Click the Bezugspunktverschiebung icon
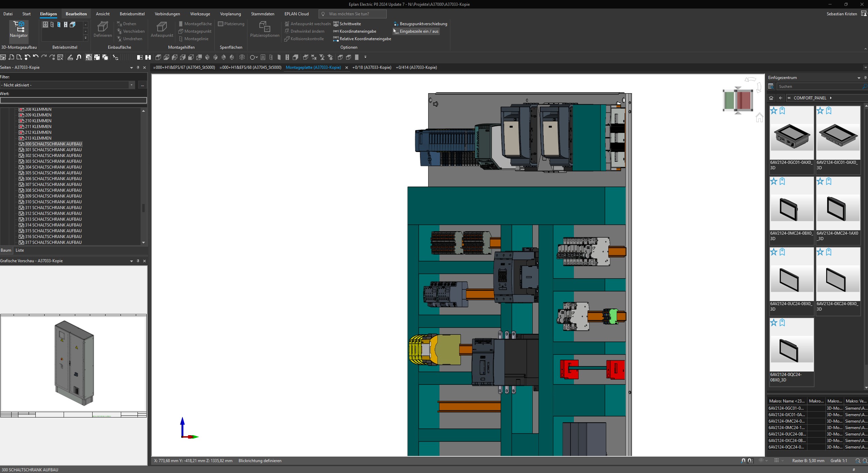The width and height of the screenshot is (868, 473). 396,24
